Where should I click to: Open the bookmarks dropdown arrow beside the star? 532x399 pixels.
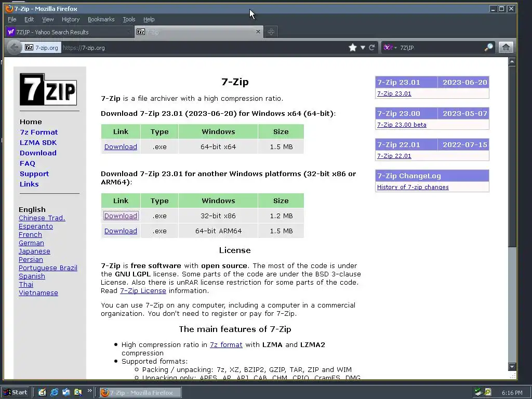pyautogui.click(x=363, y=47)
